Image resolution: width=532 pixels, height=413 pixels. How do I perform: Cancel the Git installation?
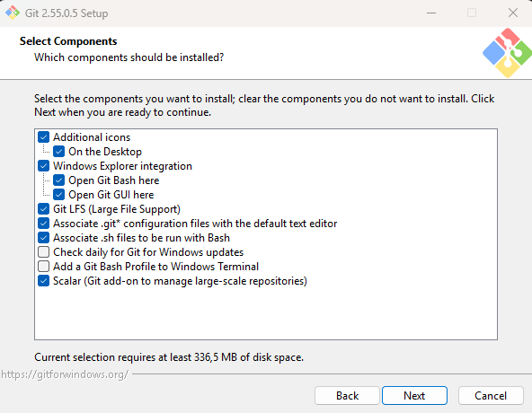(491, 396)
